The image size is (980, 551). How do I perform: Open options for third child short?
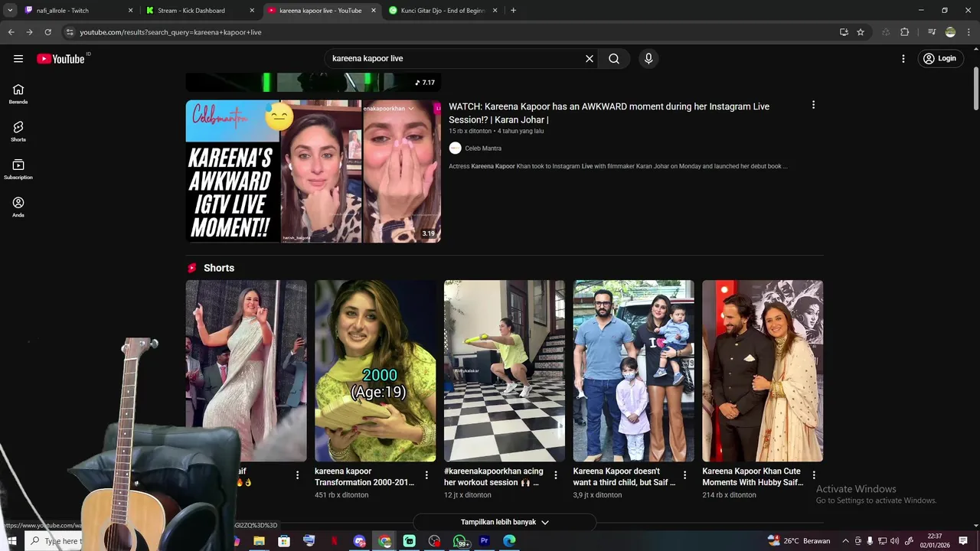[684, 475]
